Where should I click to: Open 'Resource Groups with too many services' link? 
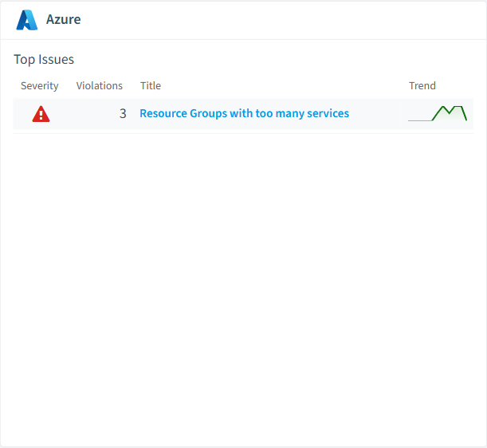pos(245,113)
